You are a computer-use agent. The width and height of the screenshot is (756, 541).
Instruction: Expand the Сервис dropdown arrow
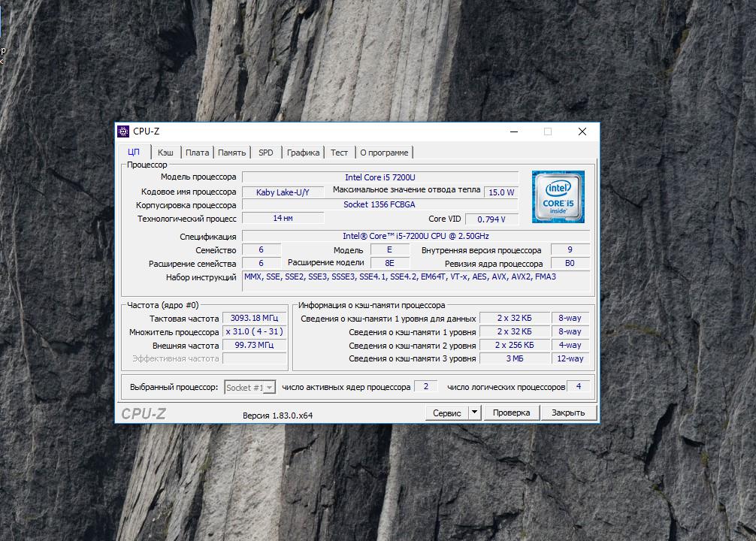[x=474, y=413]
